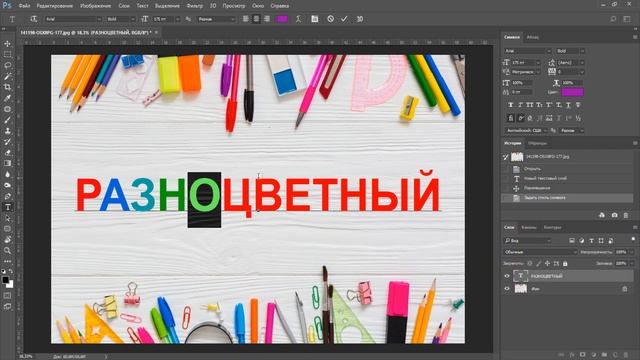The height and width of the screenshot is (360, 640).
Task: Select the Zoom magnifier tool
Action: tap(8, 251)
